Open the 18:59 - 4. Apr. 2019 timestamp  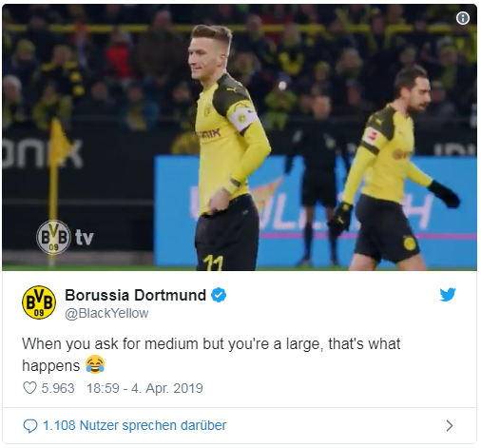(144, 388)
